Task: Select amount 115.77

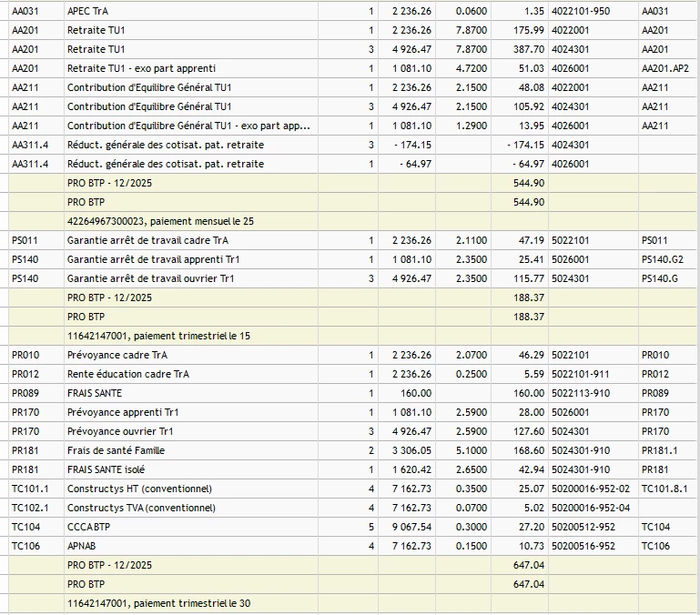Action: (529, 279)
